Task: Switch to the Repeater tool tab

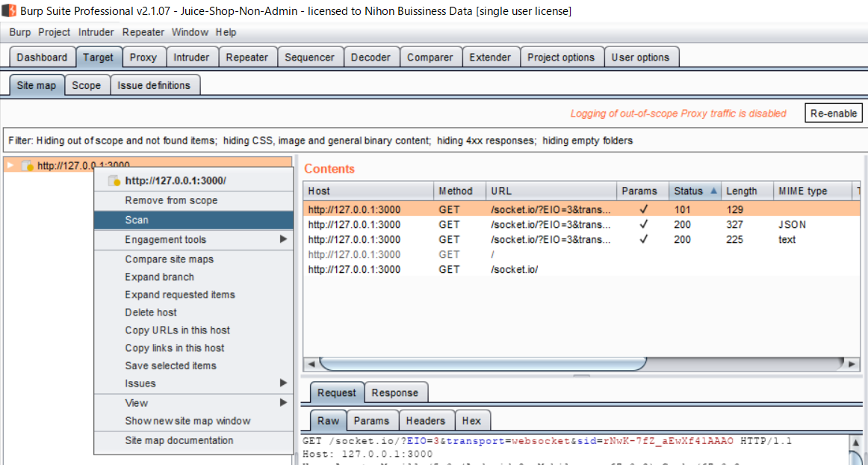Action: (x=247, y=57)
